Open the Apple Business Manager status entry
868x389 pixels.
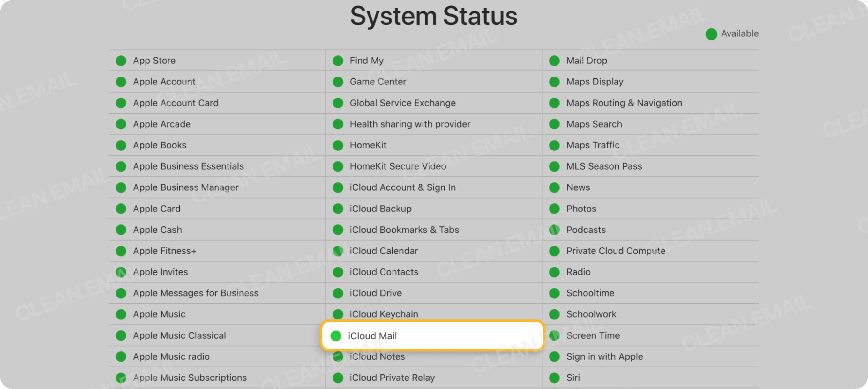tap(186, 187)
